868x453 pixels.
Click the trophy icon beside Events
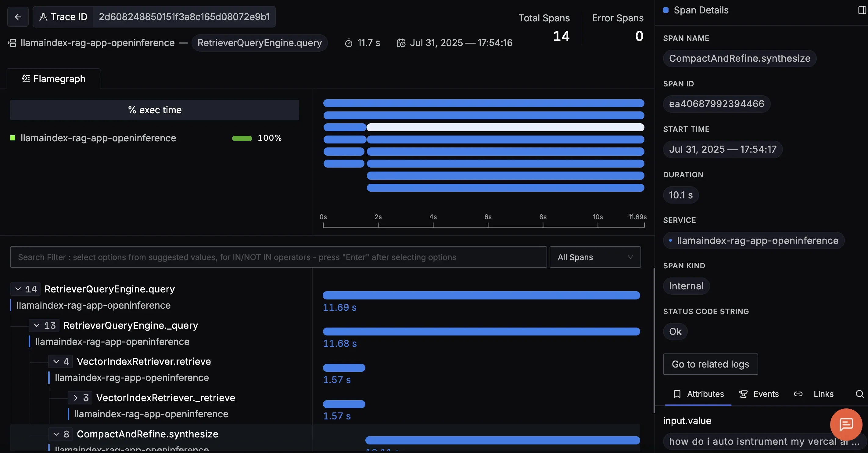point(743,394)
